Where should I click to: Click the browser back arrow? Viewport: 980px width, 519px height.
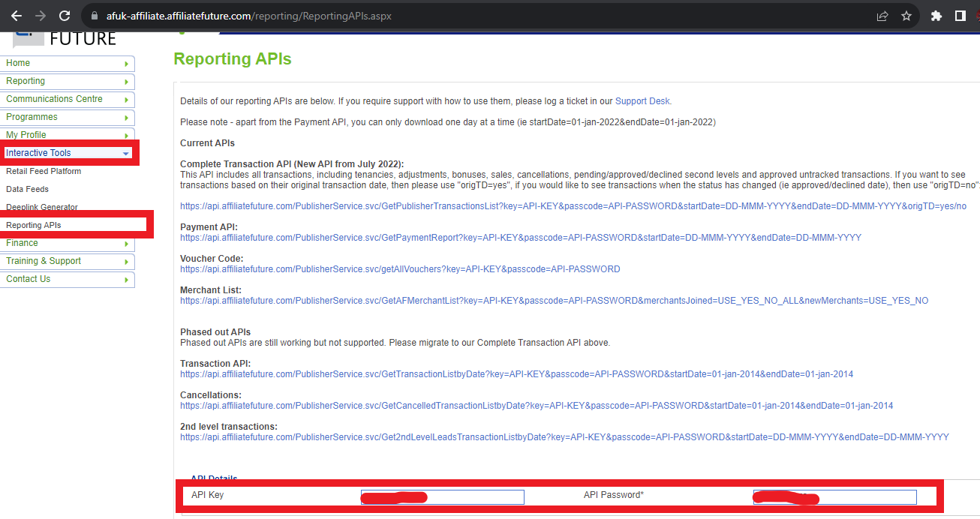(x=17, y=16)
